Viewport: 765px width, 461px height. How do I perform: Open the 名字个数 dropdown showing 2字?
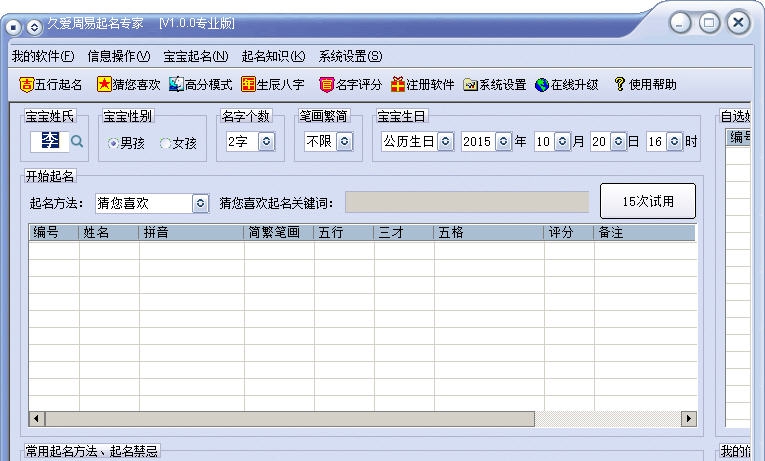pyautogui.click(x=266, y=141)
